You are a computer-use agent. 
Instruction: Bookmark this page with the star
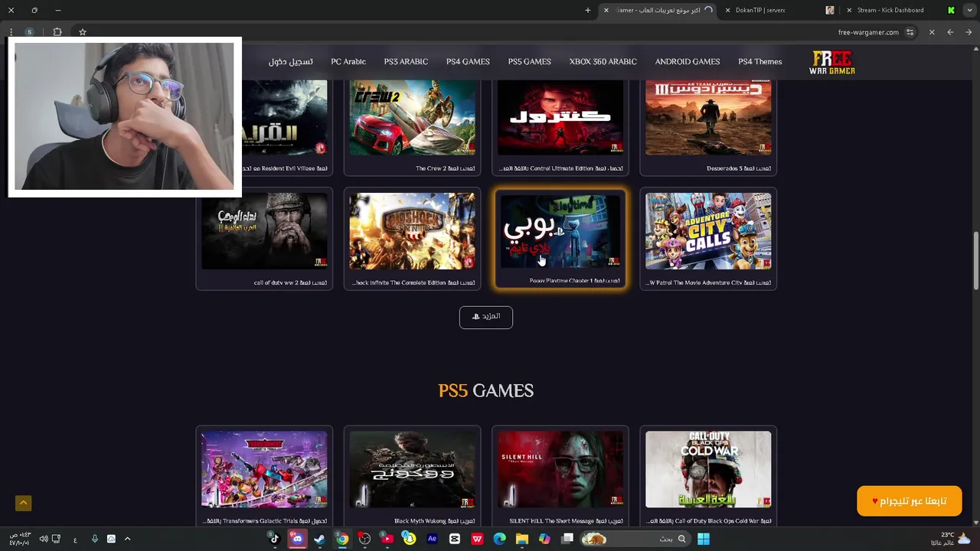click(x=83, y=32)
